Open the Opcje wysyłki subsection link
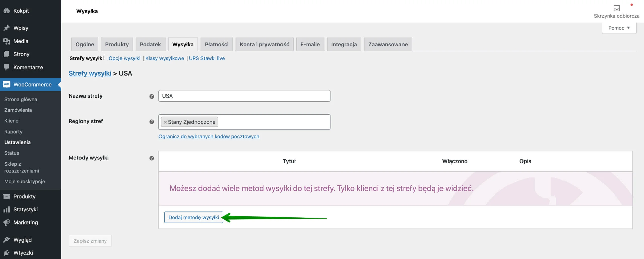644x259 pixels. (x=125, y=58)
